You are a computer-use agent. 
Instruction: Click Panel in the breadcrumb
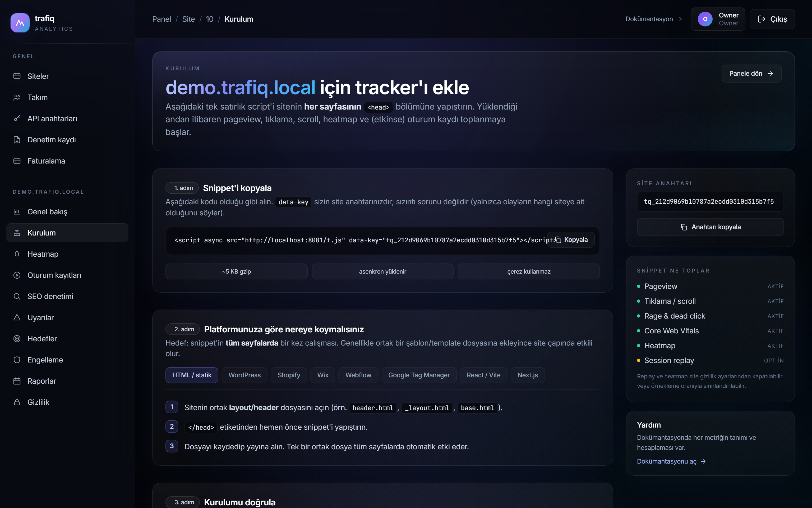162,19
